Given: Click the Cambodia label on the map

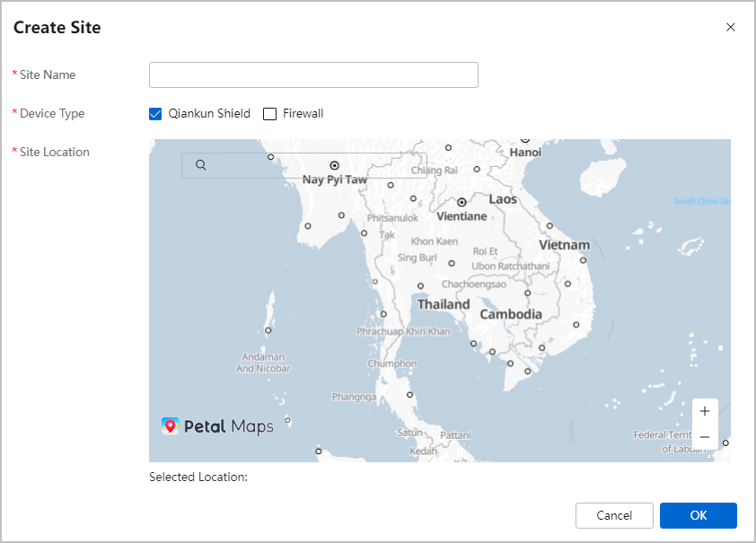Looking at the screenshot, I should coord(511,314).
